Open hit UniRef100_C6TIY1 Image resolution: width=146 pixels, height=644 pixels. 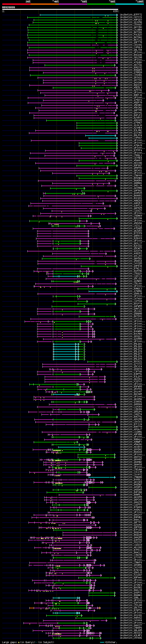click(x=131, y=17)
